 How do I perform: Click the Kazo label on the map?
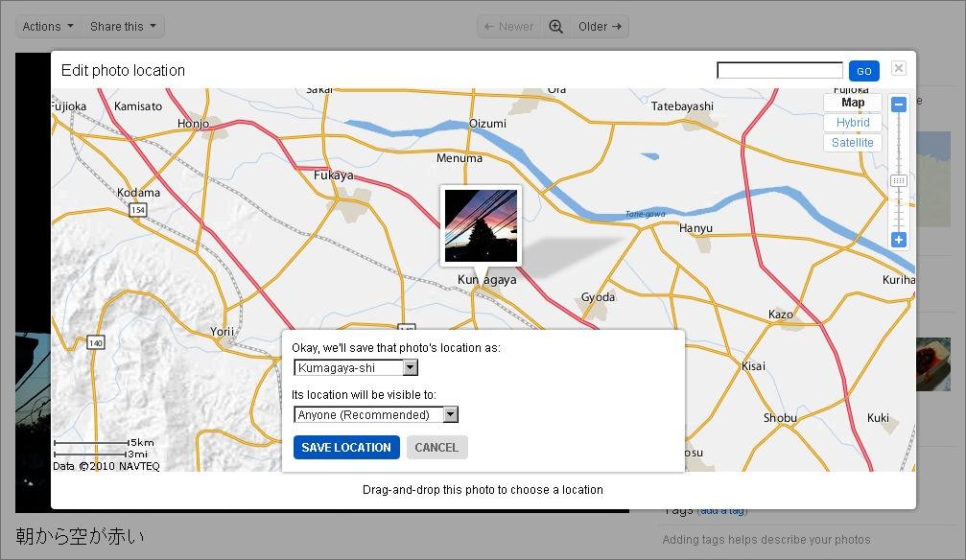tap(781, 315)
